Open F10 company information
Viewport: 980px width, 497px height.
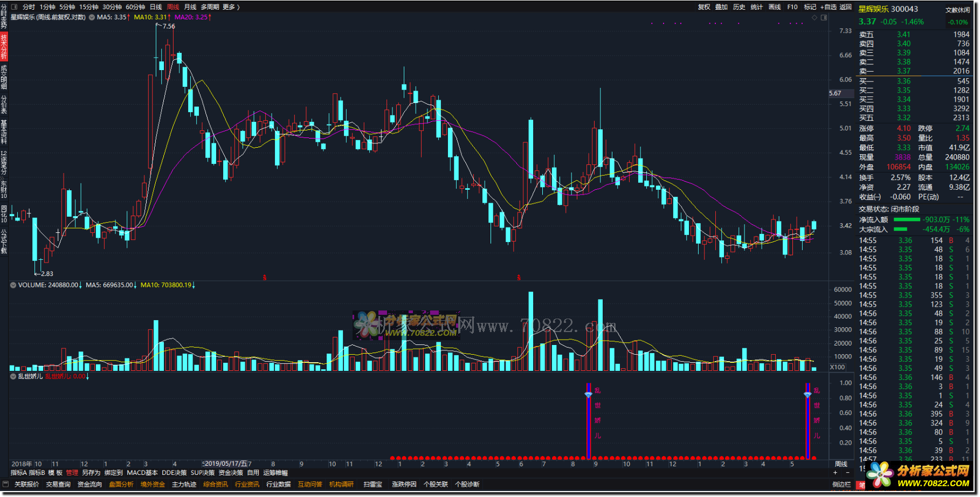[792, 7]
